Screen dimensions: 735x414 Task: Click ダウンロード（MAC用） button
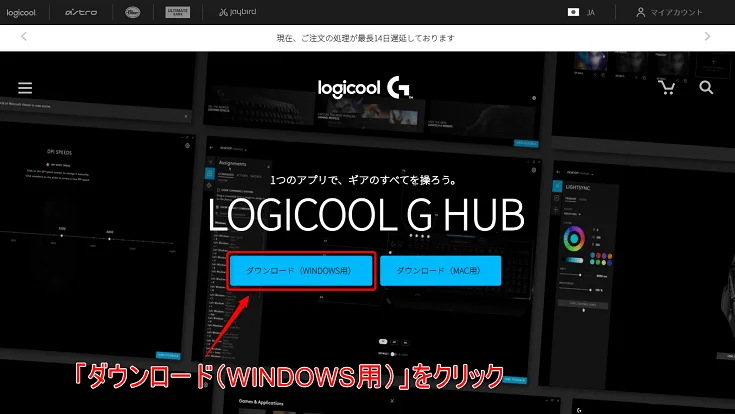tap(440, 271)
